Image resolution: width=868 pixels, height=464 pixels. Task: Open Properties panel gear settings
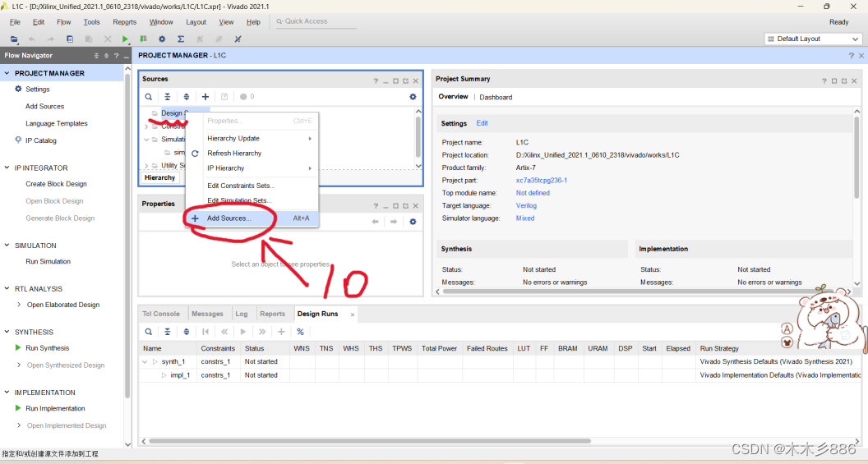(413, 222)
